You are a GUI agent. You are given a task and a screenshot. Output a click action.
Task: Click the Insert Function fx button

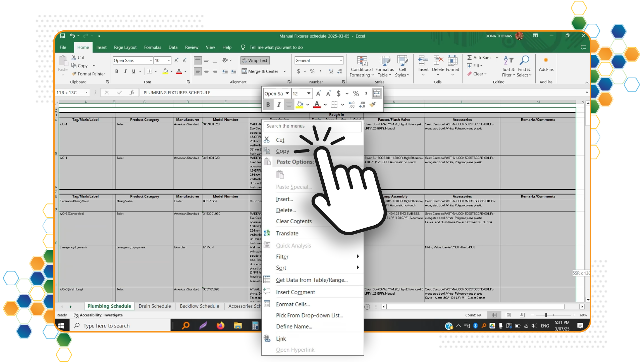pyautogui.click(x=132, y=93)
